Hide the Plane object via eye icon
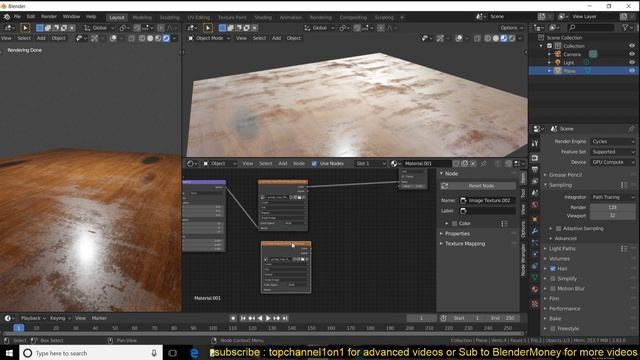 [632, 71]
